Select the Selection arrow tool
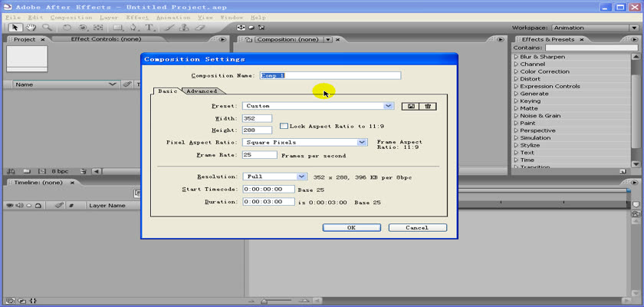This screenshot has width=644, height=307. (x=15, y=28)
